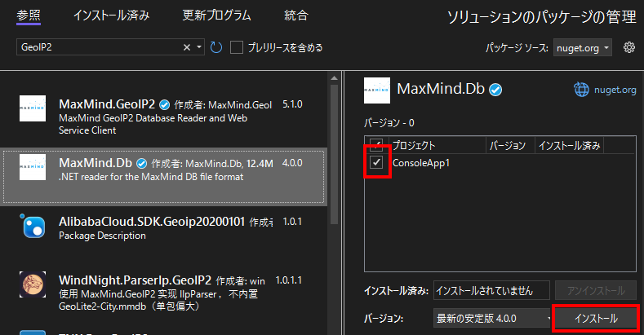Open package manager settings gear

pyautogui.click(x=628, y=47)
